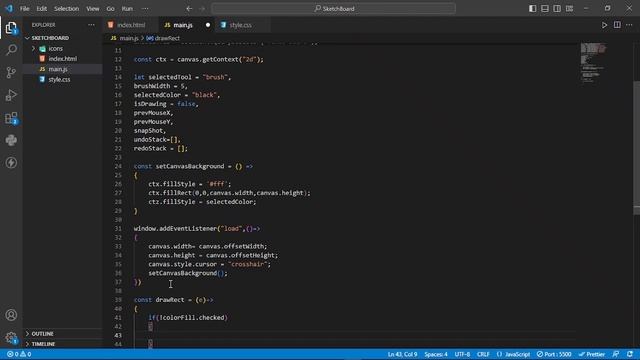
Task: Change CRLF line ending in status bar
Action: click(483, 354)
